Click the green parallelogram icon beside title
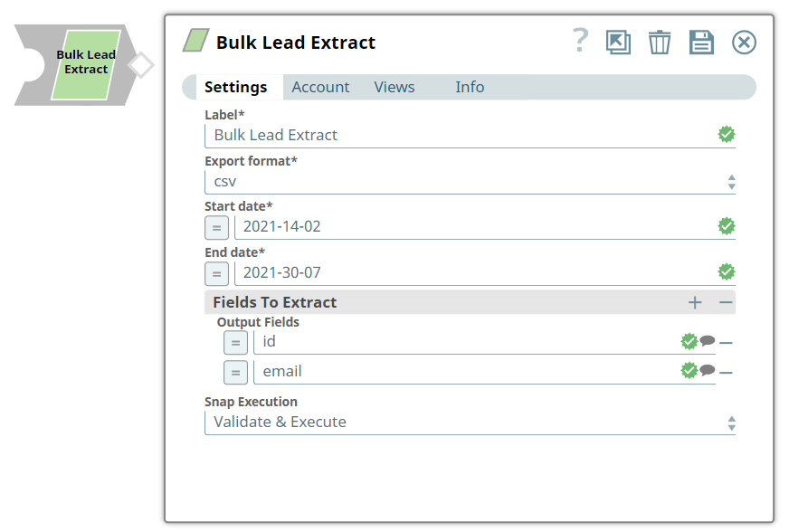 tap(195, 41)
